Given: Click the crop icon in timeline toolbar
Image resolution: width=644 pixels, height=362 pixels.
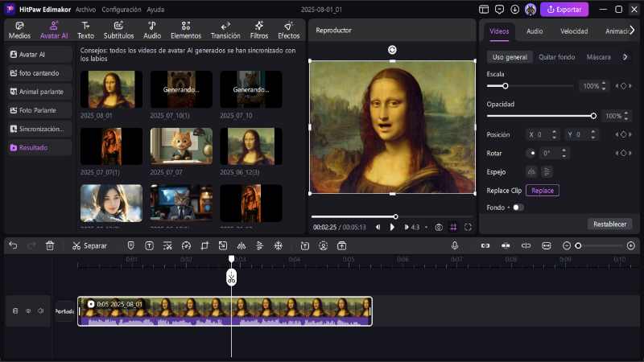Looking at the screenshot, I should pyautogui.click(x=204, y=245).
